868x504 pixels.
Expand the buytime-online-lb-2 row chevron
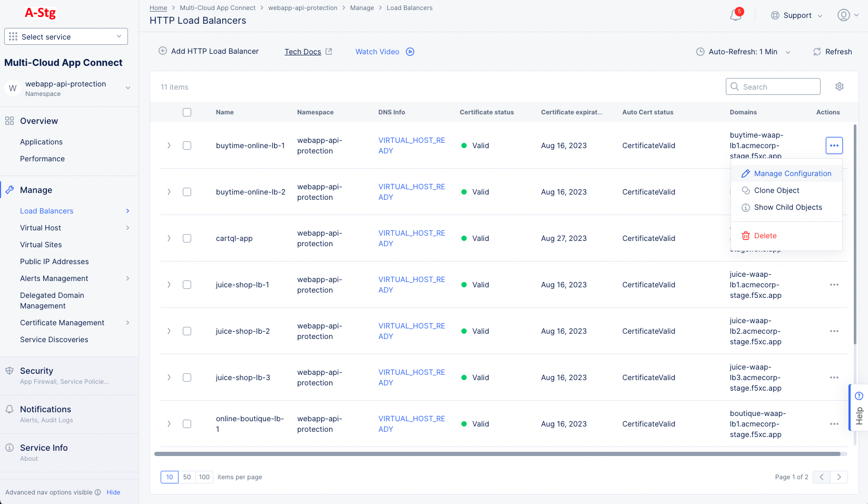click(x=169, y=192)
